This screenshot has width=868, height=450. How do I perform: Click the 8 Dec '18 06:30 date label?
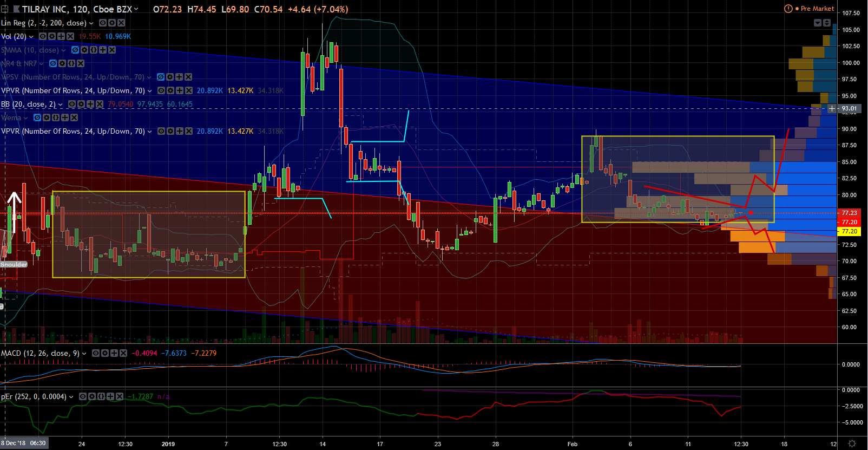(23, 444)
